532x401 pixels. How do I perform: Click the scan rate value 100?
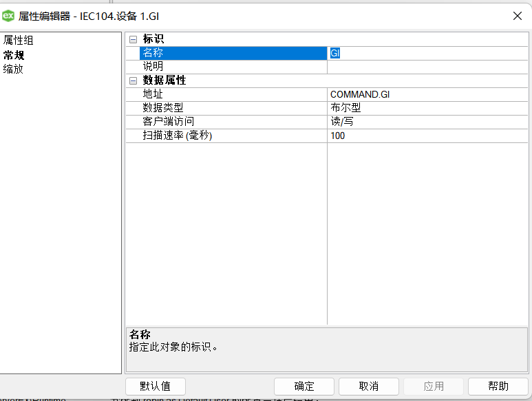(x=427, y=136)
